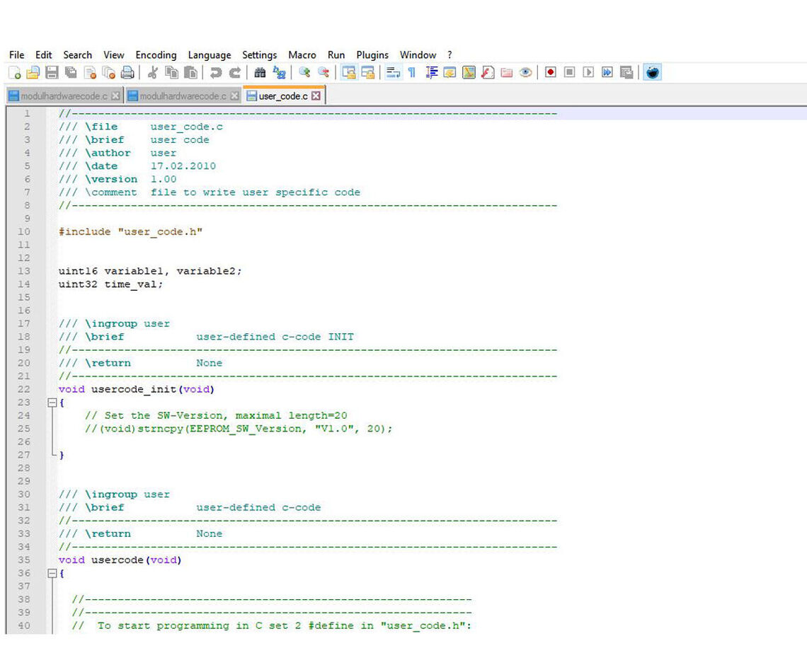The height and width of the screenshot is (672, 807).
Task: Save all open files
Action: tap(70, 71)
